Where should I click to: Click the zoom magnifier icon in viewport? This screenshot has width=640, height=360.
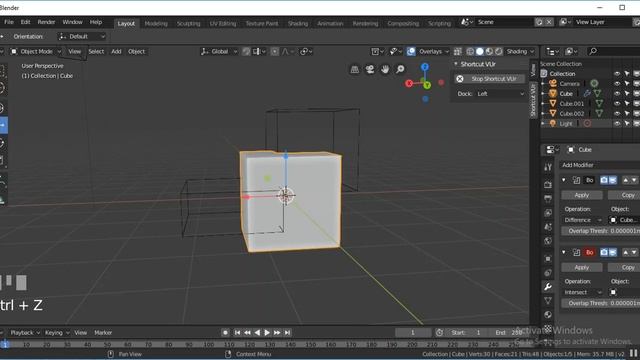click(x=400, y=69)
